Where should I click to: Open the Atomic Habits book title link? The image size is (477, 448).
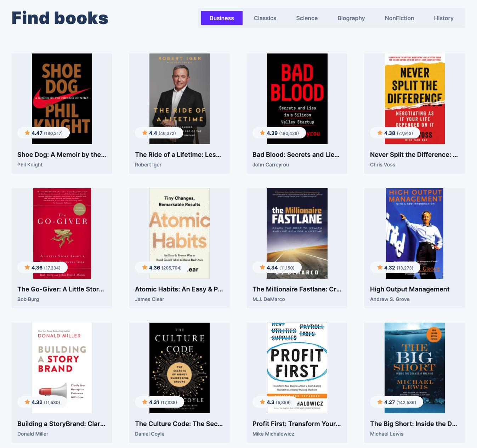click(179, 289)
